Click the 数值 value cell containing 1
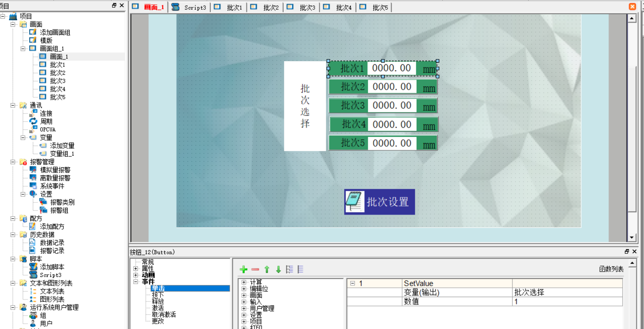 pyautogui.click(x=568, y=302)
